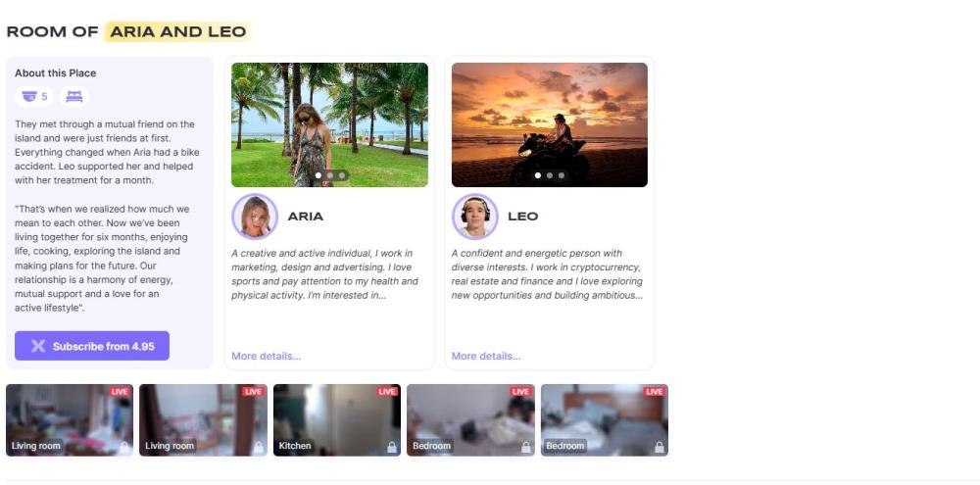
Task: Open Leo's round profile avatar
Action: click(475, 217)
